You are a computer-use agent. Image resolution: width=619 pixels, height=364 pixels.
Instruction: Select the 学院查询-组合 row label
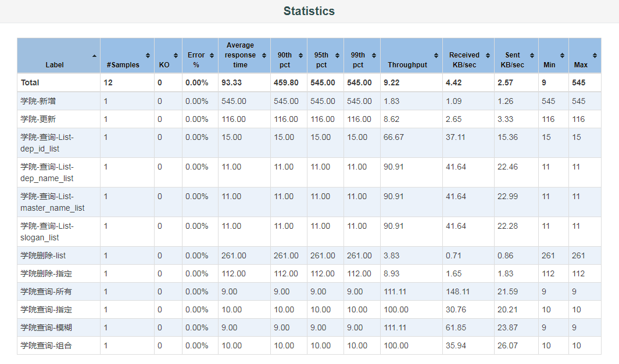46,346
